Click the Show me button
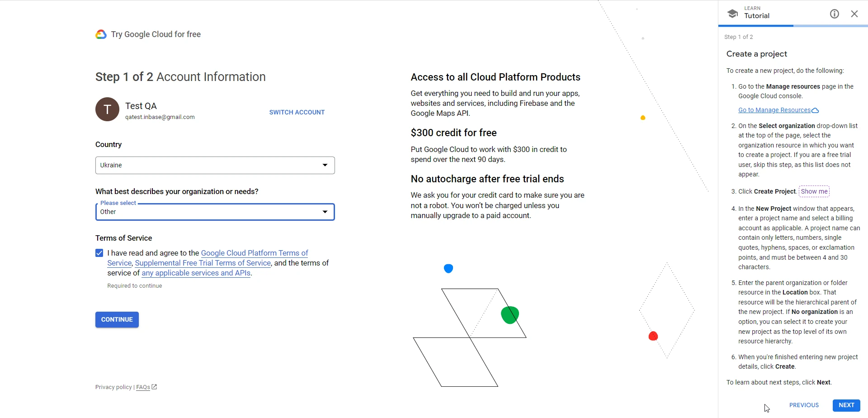 tap(814, 191)
